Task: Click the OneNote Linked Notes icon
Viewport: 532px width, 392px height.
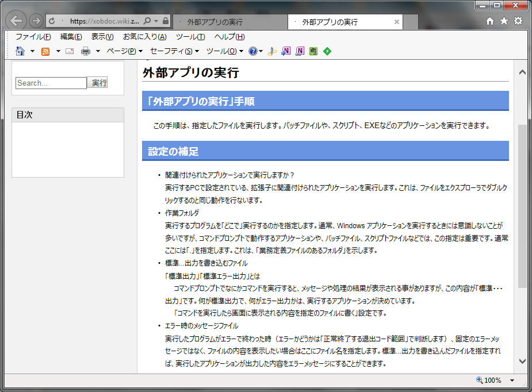Action: point(300,51)
